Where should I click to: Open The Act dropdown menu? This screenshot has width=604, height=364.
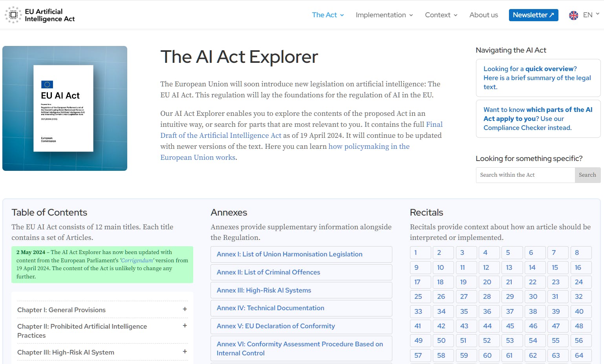click(328, 15)
